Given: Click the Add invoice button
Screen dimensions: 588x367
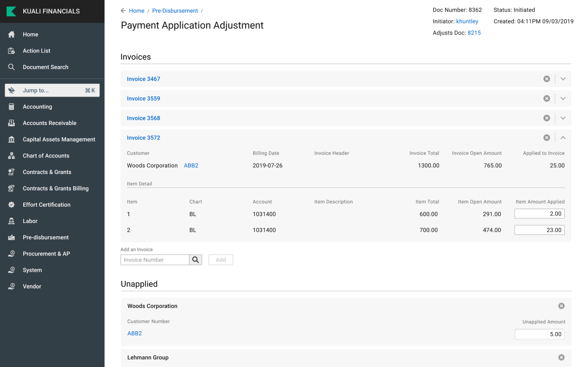Looking at the screenshot, I should click(x=221, y=260).
